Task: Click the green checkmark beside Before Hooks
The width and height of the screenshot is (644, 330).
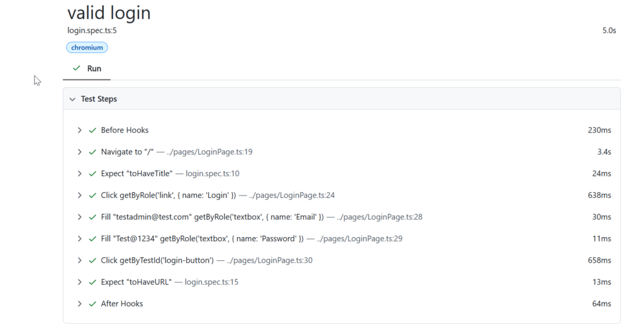Action: pyautogui.click(x=92, y=130)
